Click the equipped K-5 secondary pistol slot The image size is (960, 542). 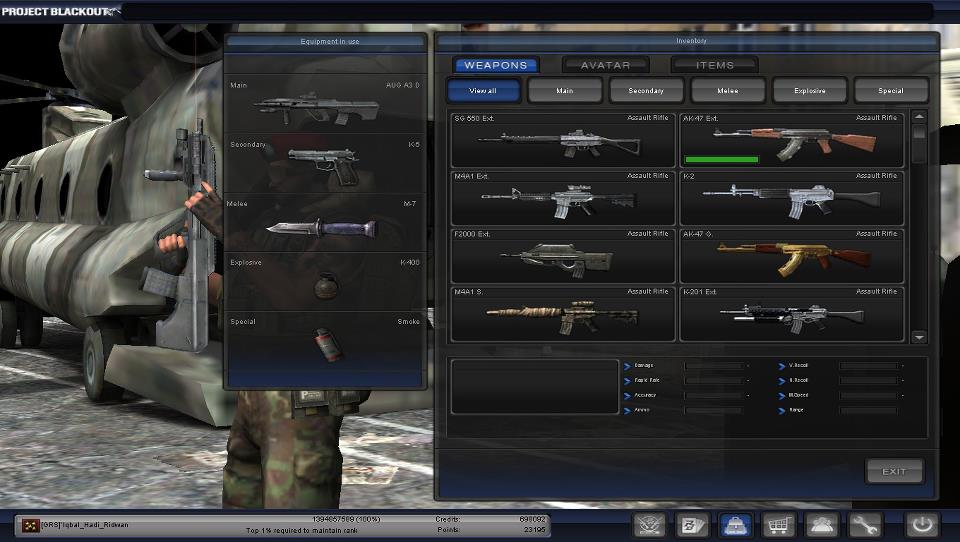(325, 164)
